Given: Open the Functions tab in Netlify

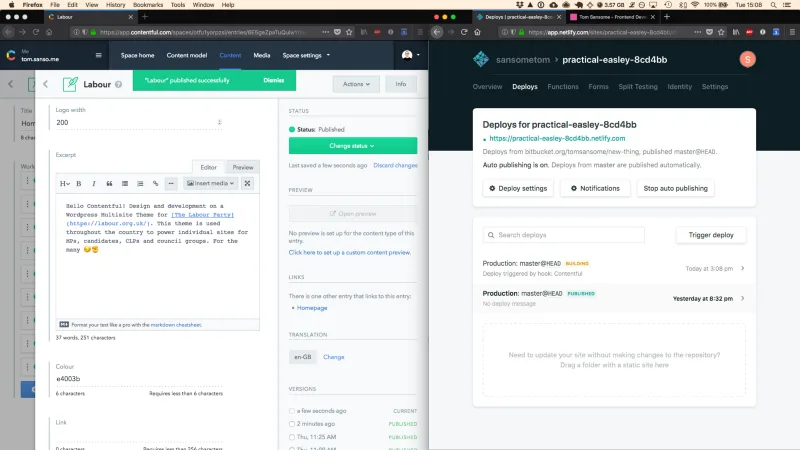Looking at the screenshot, I should click(563, 87).
